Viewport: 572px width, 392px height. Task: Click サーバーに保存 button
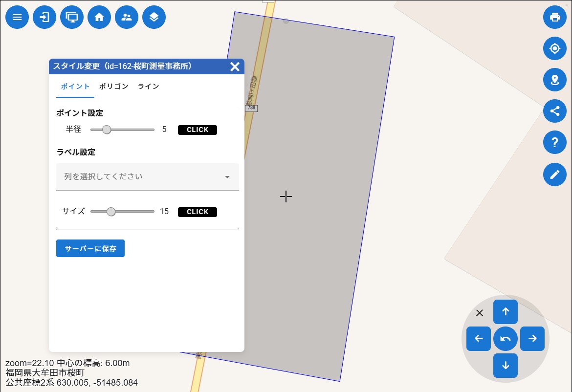click(90, 248)
